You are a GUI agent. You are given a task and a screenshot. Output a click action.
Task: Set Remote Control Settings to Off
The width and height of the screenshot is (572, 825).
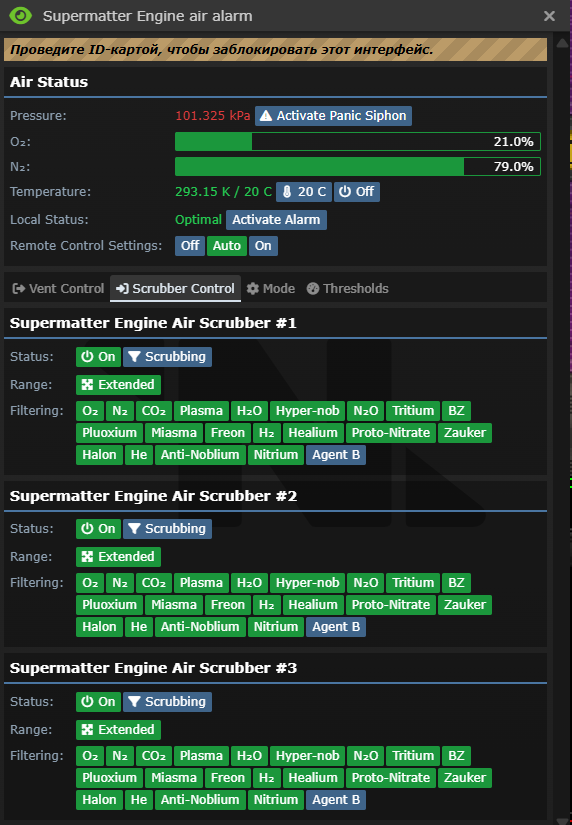tap(190, 246)
